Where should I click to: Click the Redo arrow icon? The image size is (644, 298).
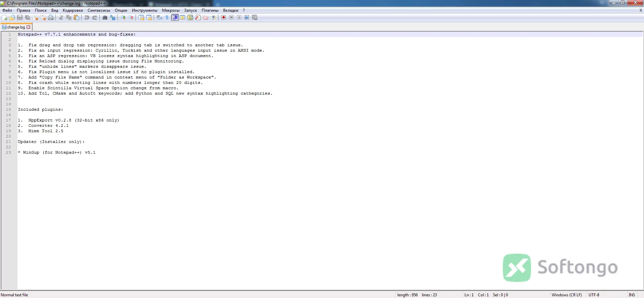(95, 17)
